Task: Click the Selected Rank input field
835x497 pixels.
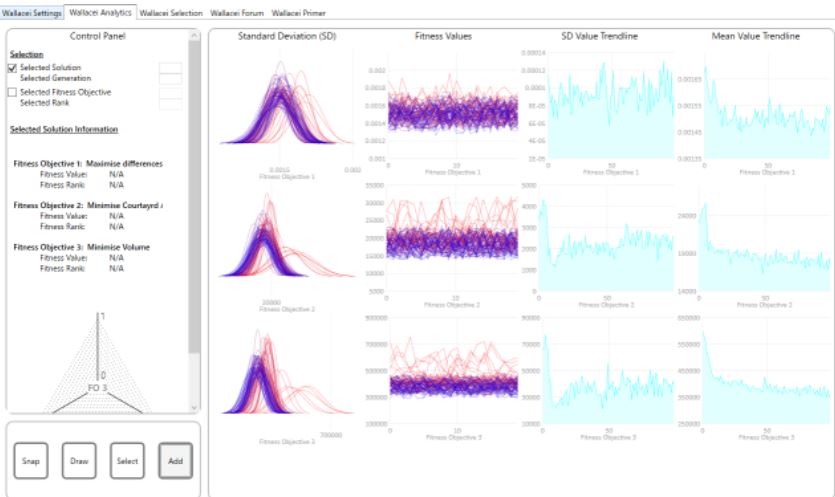Action: [x=170, y=103]
